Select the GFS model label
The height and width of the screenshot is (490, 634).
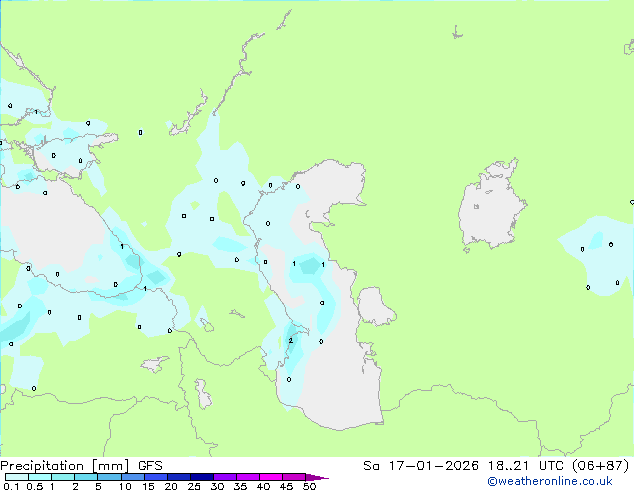click(151, 465)
